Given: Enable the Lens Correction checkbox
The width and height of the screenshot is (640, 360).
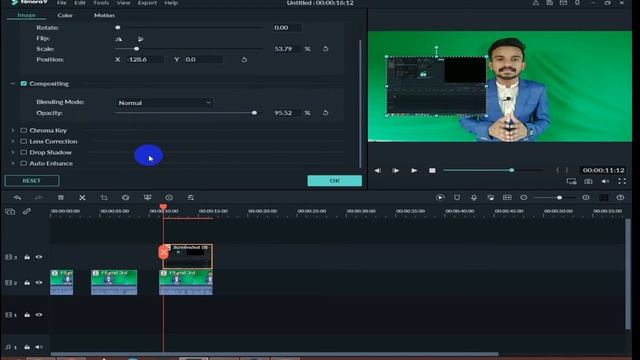Looking at the screenshot, I should coord(24,141).
